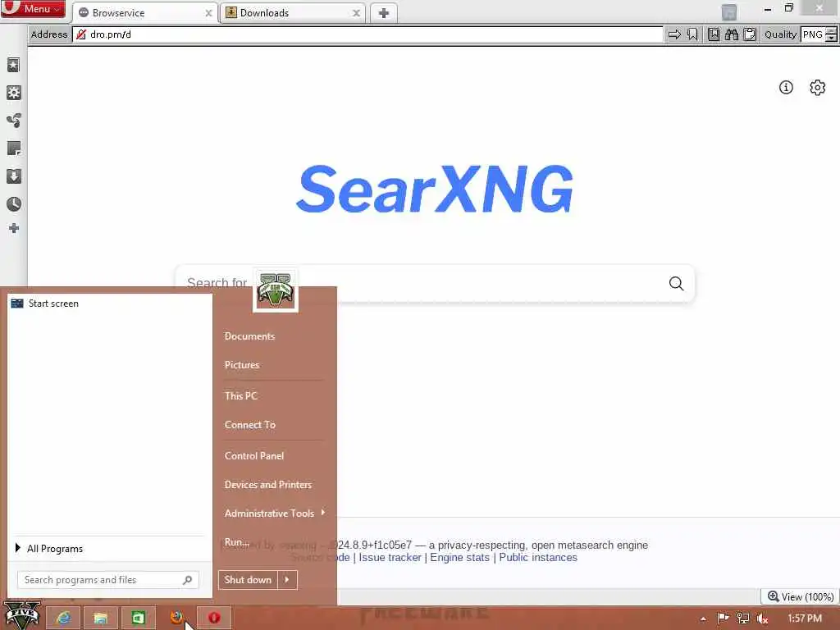
Task: Open Documents from the Start menu
Action: click(249, 336)
